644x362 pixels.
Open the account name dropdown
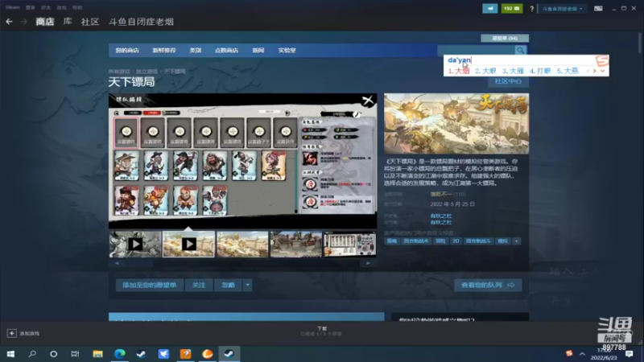pos(562,9)
